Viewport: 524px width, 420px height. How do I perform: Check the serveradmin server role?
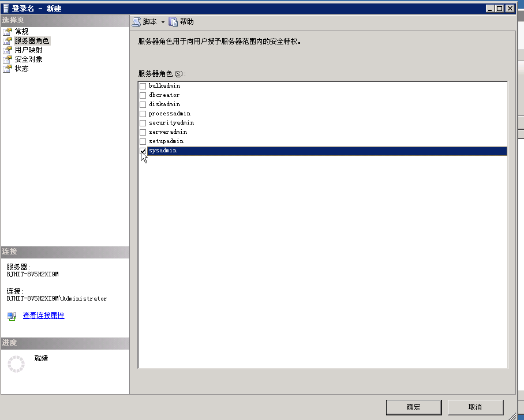click(143, 132)
